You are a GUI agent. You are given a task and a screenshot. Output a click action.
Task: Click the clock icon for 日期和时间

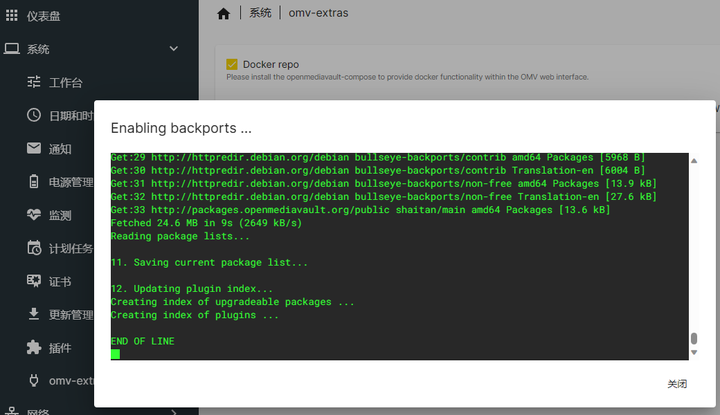(34, 115)
